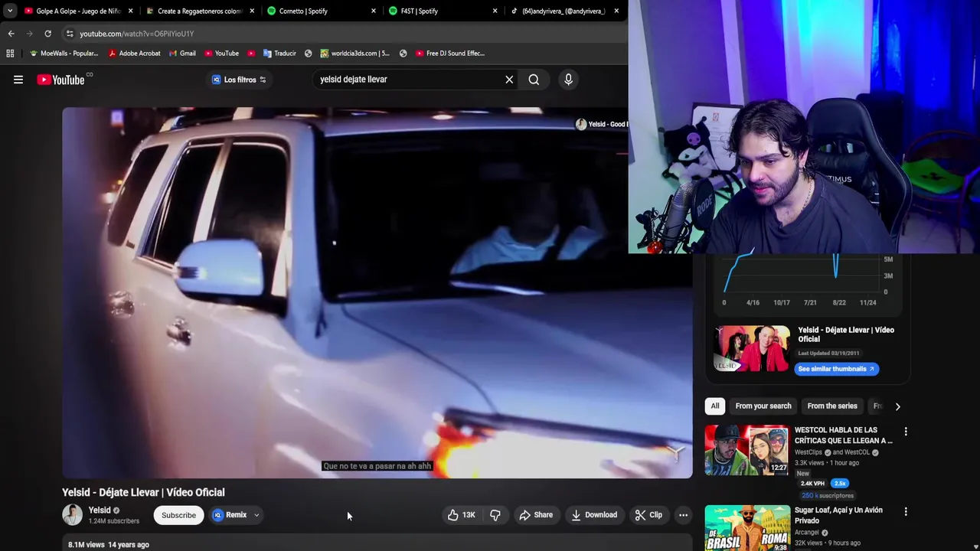Open Traducir bookmark
Image resolution: width=980 pixels, height=551 pixels.
pos(279,54)
